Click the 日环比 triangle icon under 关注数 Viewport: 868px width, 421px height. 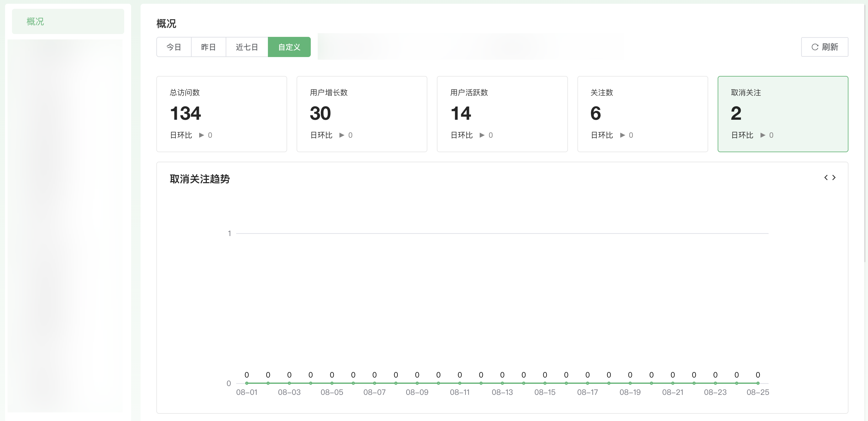pos(622,135)
